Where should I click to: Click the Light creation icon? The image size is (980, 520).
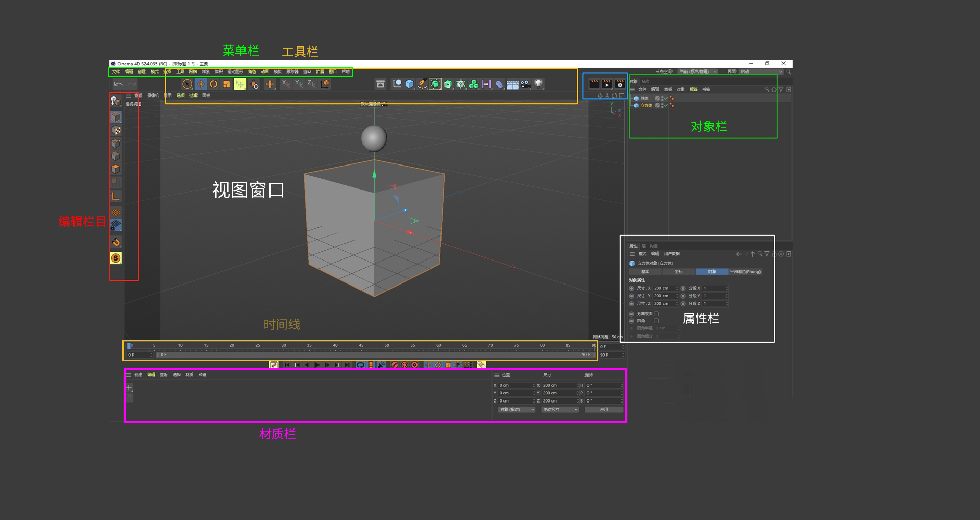[x=538, y=84]
